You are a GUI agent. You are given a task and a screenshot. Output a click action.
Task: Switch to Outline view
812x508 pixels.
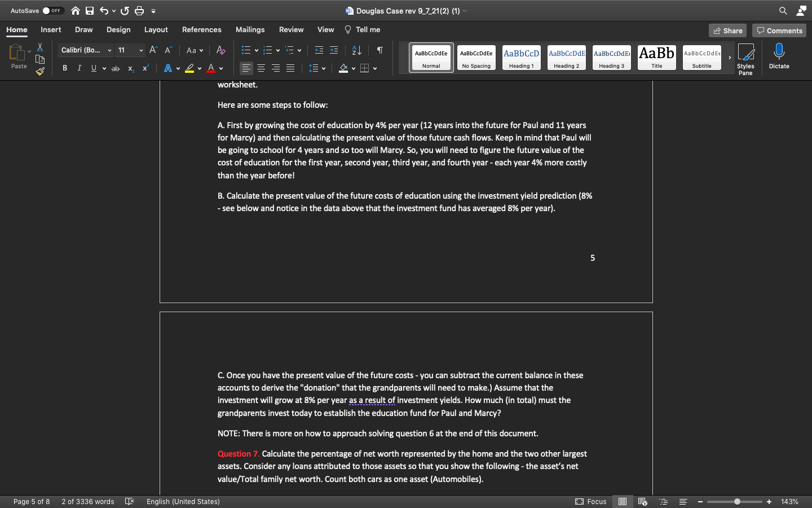click(x=664, y=501)
